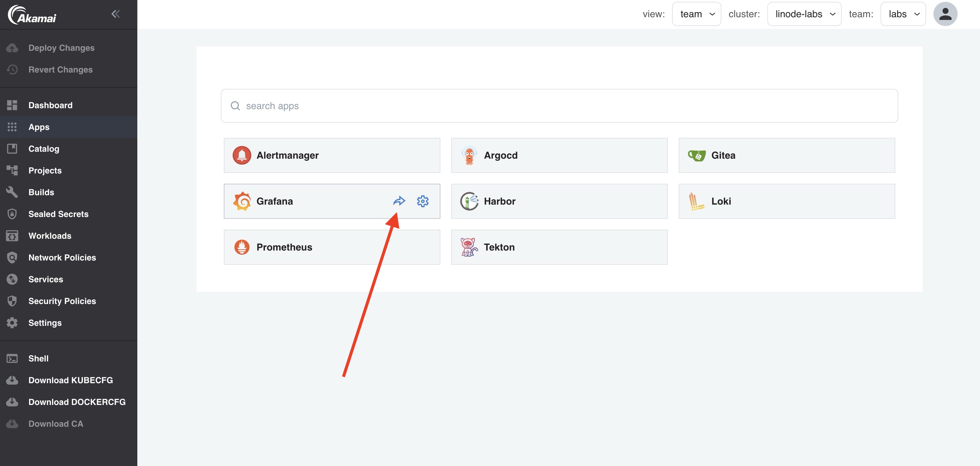Click the Prometheus flame logo

[x=242, y=247]
